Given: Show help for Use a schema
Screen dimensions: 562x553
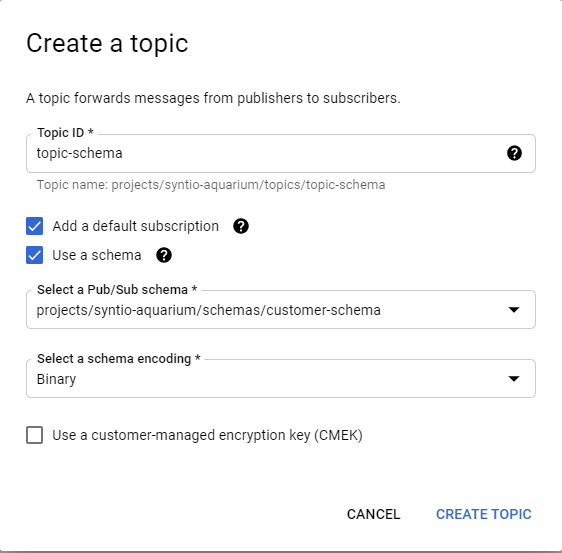Looking at the screenshot, I should 164,255.
